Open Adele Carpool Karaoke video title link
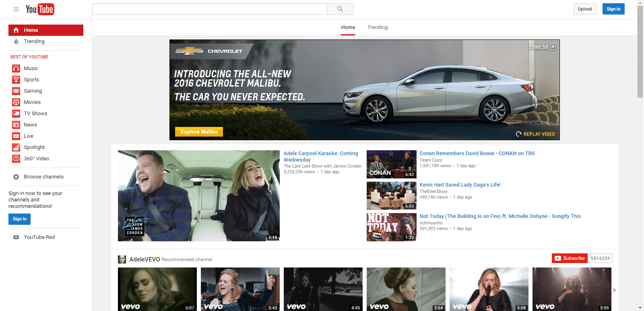The width and height of the screenshot is (644, 311). pyautogui.click(x=321, y=157)
